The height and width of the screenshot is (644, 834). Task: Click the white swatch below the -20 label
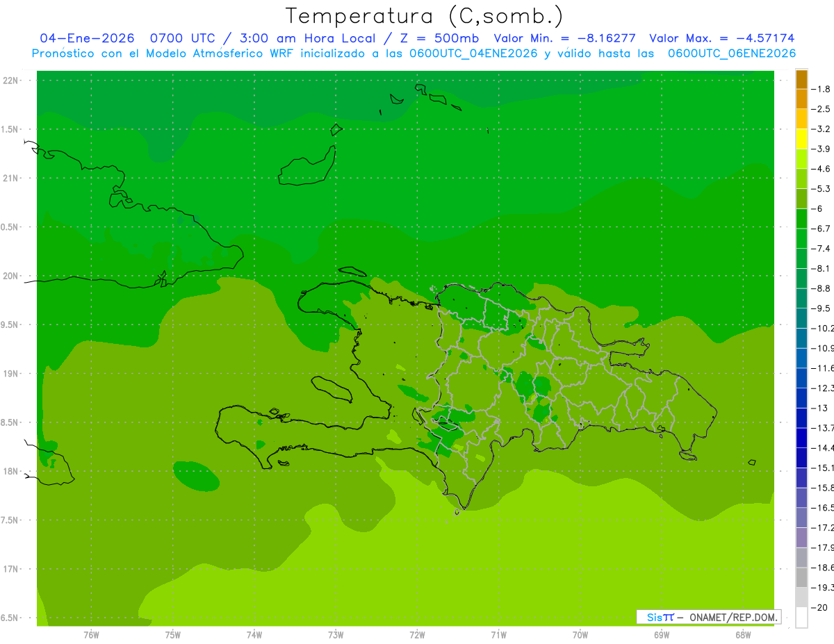click(x=801, y=618)
